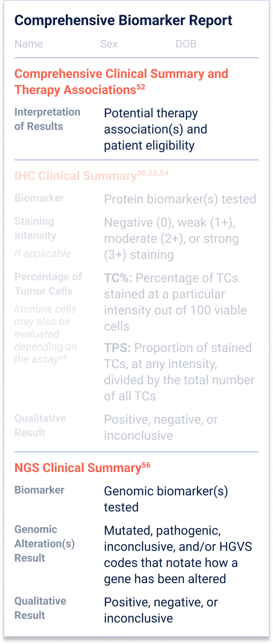Open the NGS Clinical Summary section heading

77,468
